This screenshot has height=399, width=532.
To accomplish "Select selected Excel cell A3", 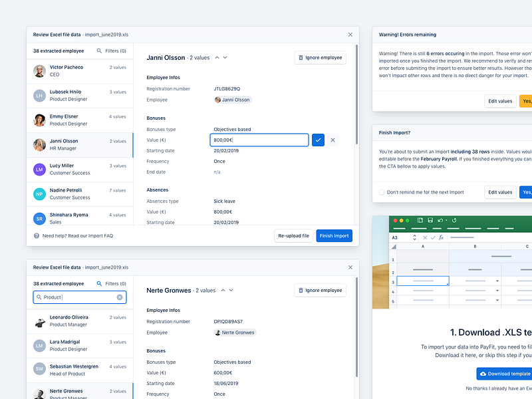I will (423, 281).
